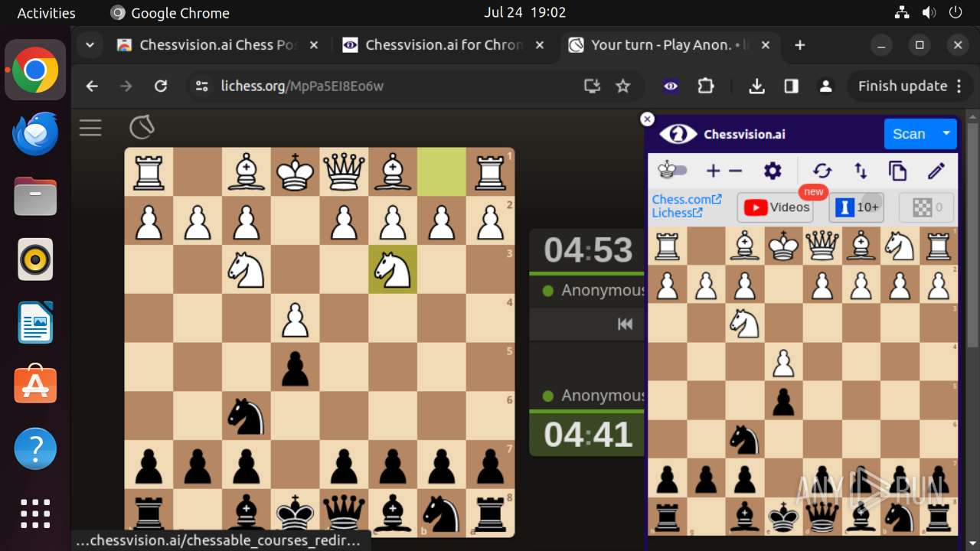Close the Chessvision.ai for Chrome tab
The width and height of the screenshot is (980, 551).
pyautogui.click(x=540, y=45)
